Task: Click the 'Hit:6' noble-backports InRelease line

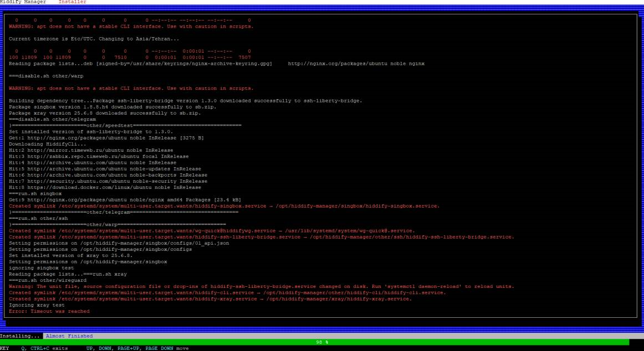Action: pyautogui.click(x=108, y=175)
